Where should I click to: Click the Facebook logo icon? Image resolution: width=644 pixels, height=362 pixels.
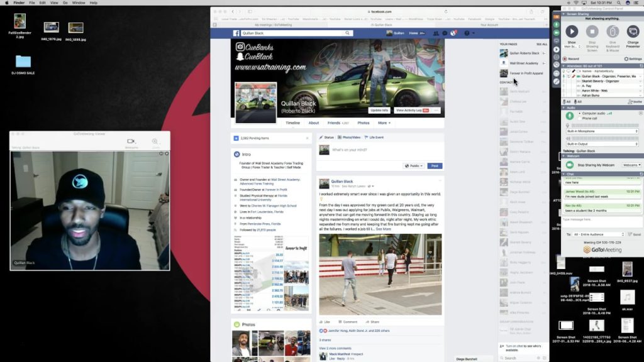click(236, 33)
